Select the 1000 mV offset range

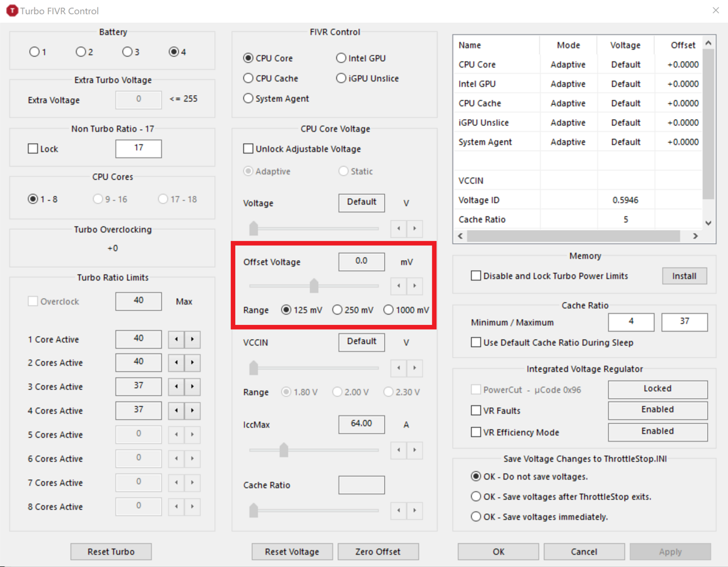tap(388, 310)
